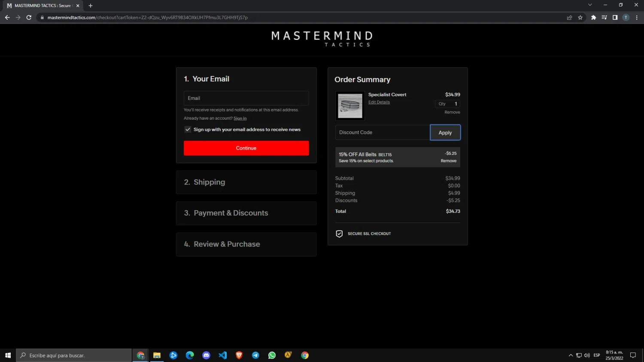Remove the BELT15 discount
The height and width of the screenshot is (362, 644).
click(x=449, y=161)
